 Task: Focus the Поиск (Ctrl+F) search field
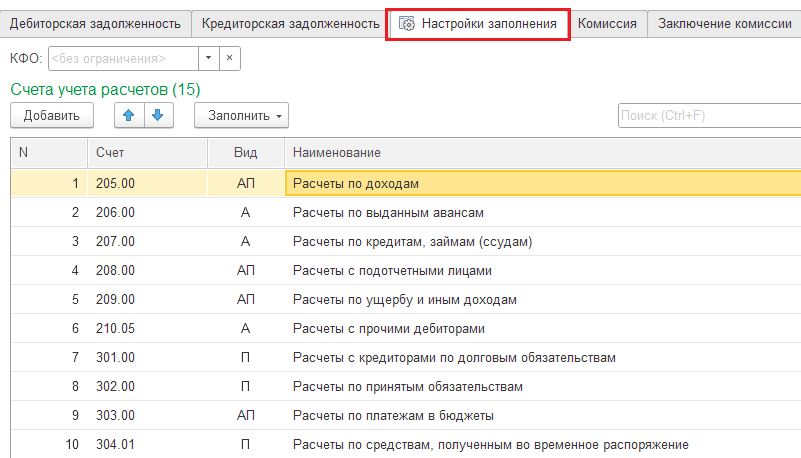[x=710, y=115]
